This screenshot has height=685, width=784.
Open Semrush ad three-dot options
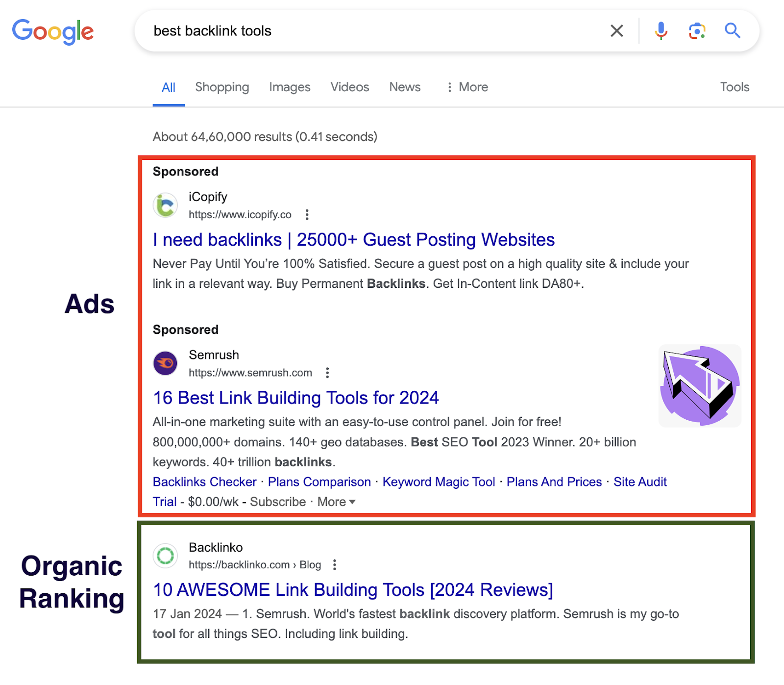(327, 373)
